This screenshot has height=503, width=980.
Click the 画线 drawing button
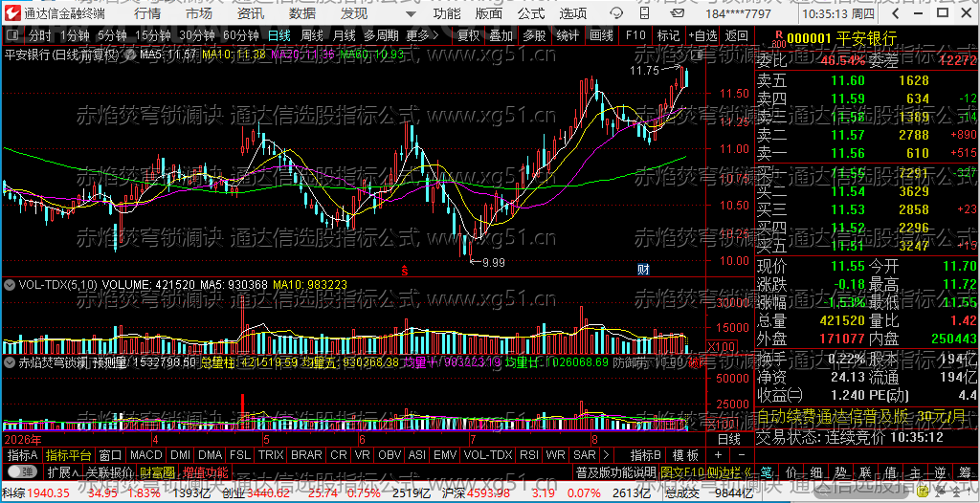click(x=601, y=35)
